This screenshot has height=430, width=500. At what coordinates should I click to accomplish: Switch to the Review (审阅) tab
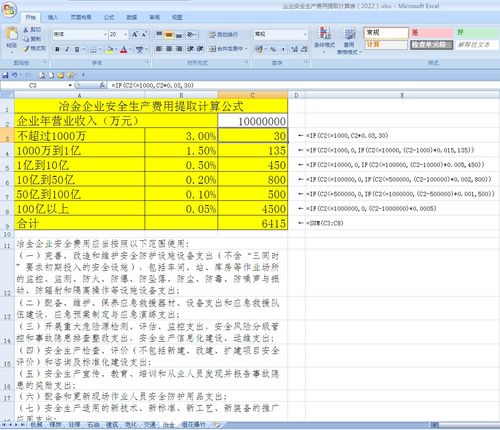coord(154,17)
